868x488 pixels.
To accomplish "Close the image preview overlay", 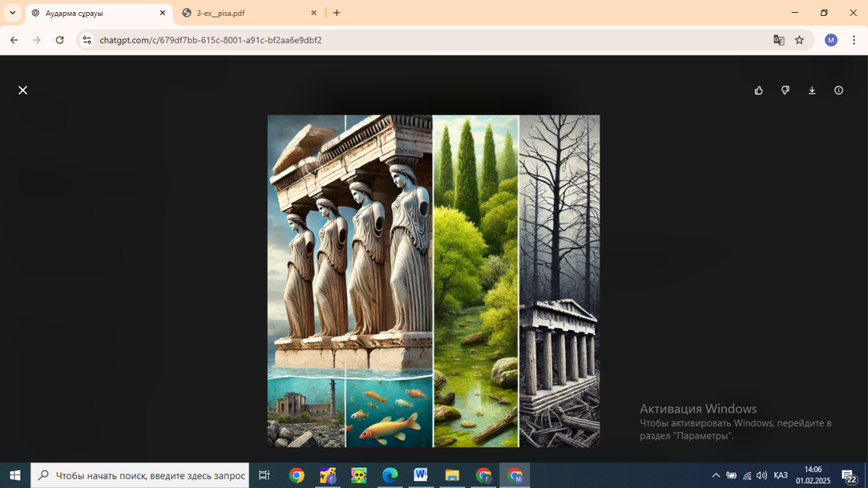I will tap(23, 91).
